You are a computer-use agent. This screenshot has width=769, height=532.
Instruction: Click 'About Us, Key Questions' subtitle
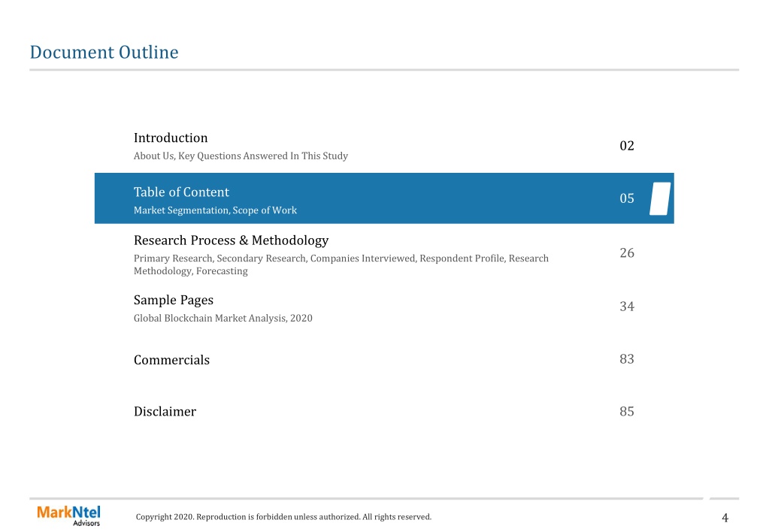pyautogui.click(x=241, y=156)
